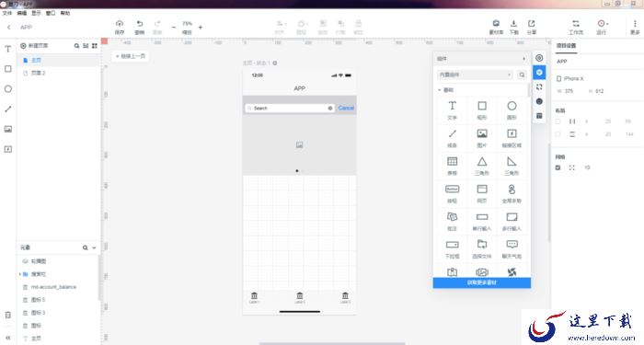Click the 链接上一页 button on canvas
This screenshot has width=644, height=345.
pyautogui.click(x=131, y=56)
